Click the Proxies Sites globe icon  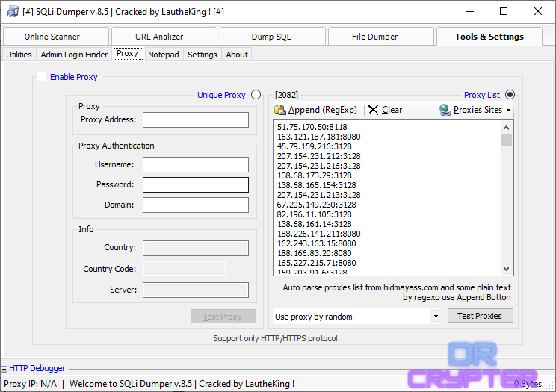tap(445, 110)
